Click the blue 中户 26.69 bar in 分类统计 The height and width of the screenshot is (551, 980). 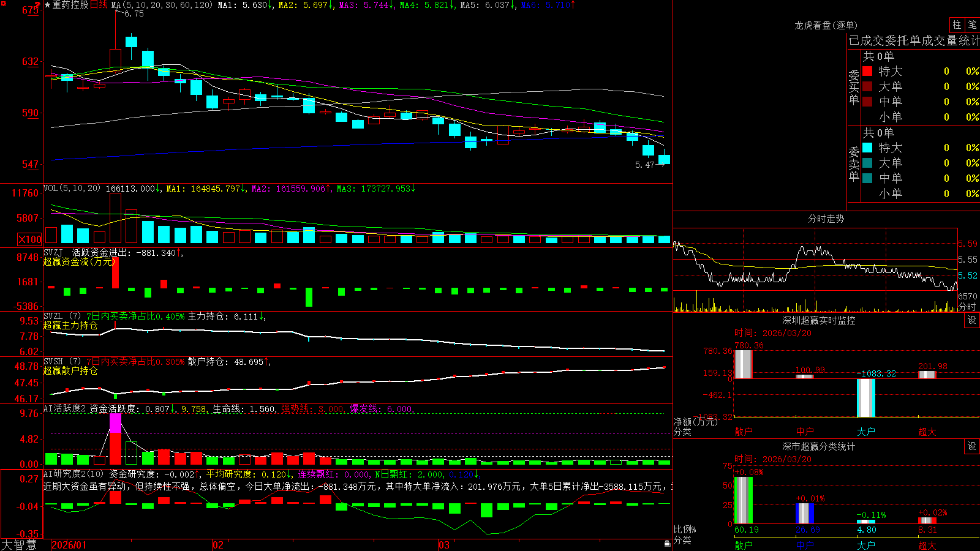point(805,513)
